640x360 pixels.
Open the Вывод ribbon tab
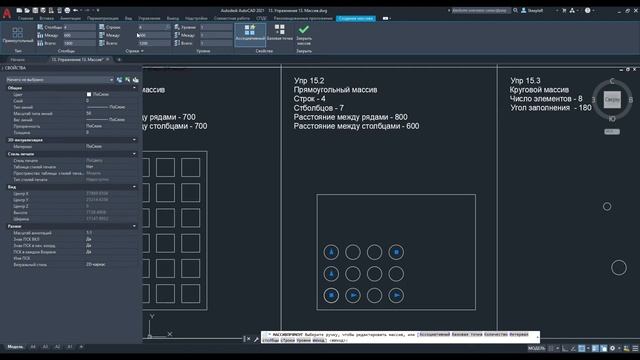coord(173,18)
